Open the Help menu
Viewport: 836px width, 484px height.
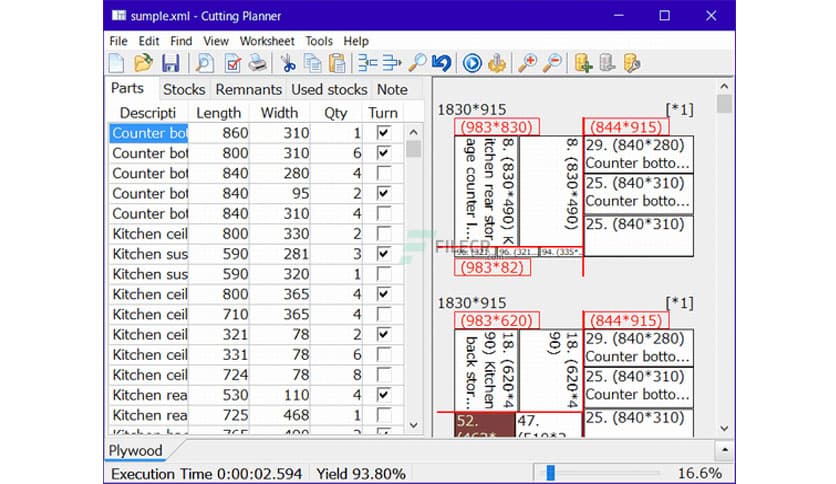click(x=356, y=41)
